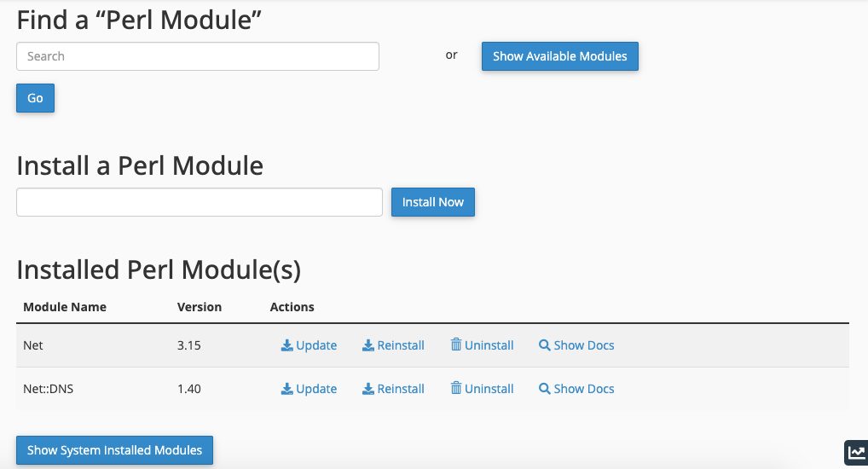Click the Update download icon for Net::DNS
Viewport: 868px width, 469px height.
287,389
